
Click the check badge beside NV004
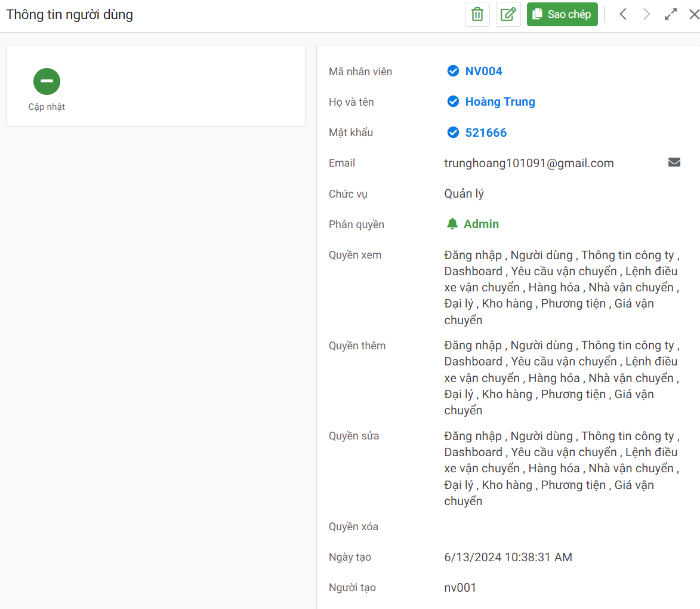pos(453,71)
